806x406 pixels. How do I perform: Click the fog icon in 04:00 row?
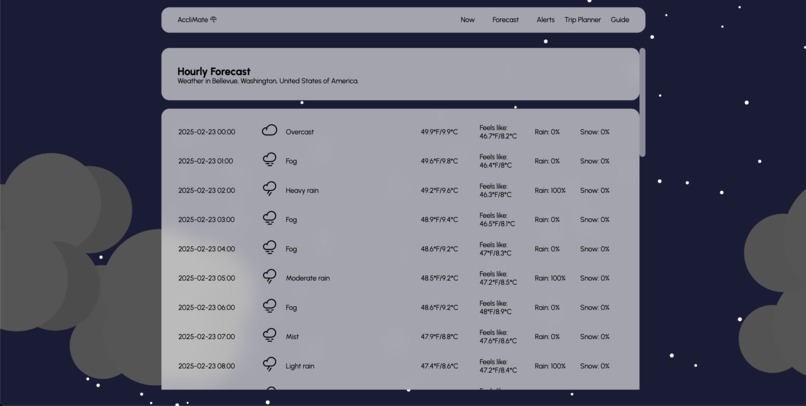click(x=269, y=248)
